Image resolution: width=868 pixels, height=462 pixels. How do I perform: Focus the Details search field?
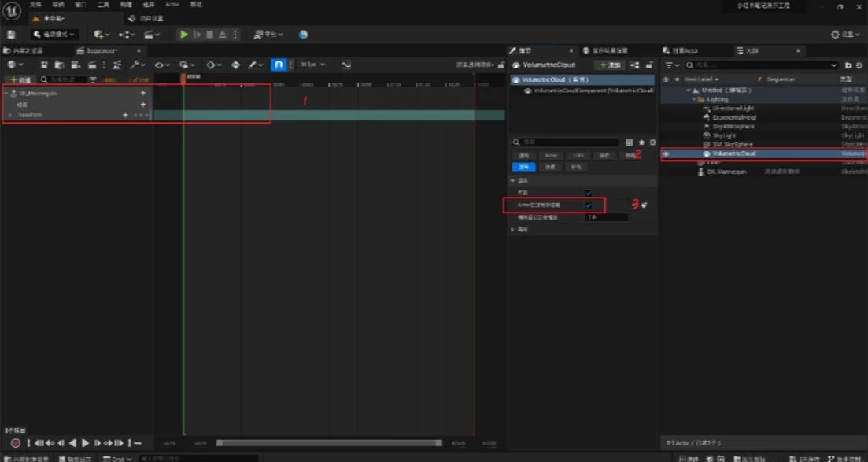(565, 142)
